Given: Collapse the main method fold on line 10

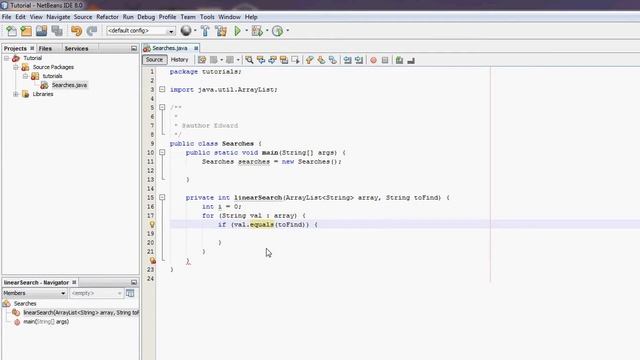Looking at the screenshot, I should tap(162, 152).
